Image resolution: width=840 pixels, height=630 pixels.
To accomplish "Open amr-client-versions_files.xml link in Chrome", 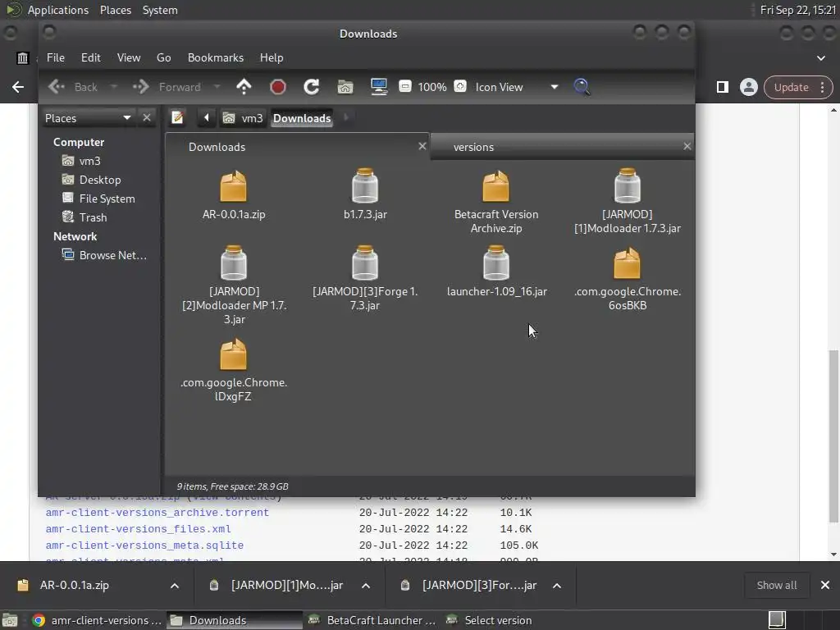I will pos(138,529).
